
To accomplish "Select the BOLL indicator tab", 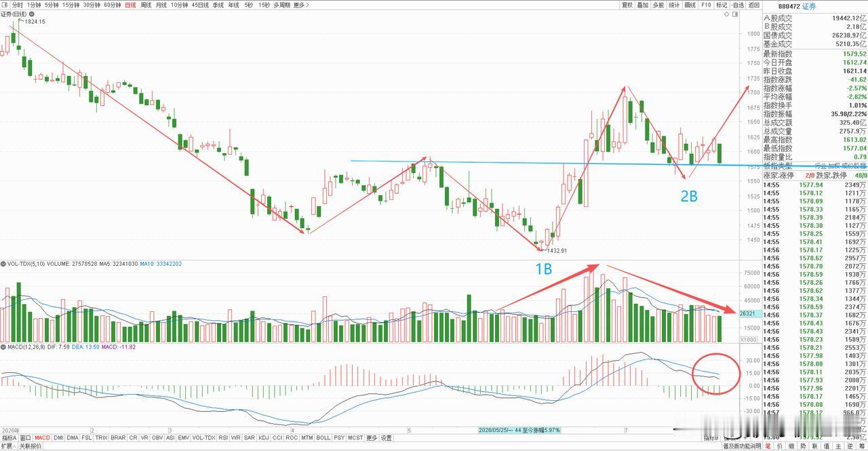I will (x=323, y=438).
